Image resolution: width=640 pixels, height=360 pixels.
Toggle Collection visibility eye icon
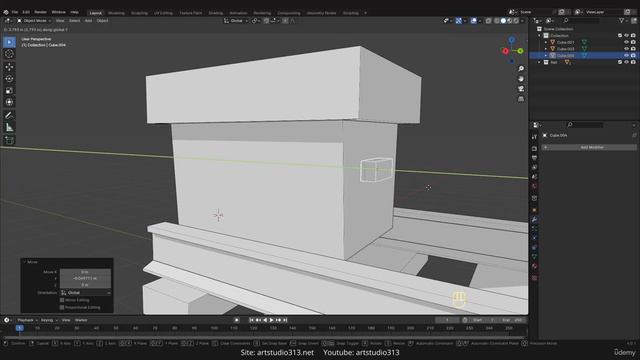point(626,36)
